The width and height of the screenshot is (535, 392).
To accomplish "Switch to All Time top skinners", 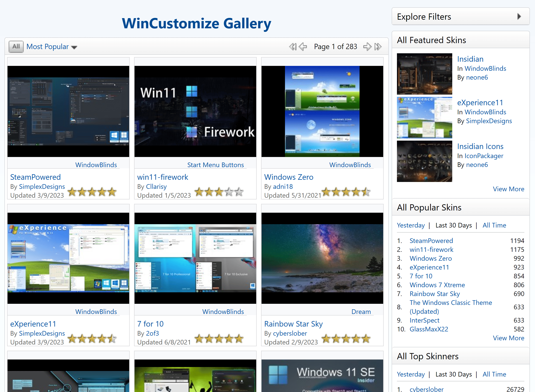I will coord(494,374).
